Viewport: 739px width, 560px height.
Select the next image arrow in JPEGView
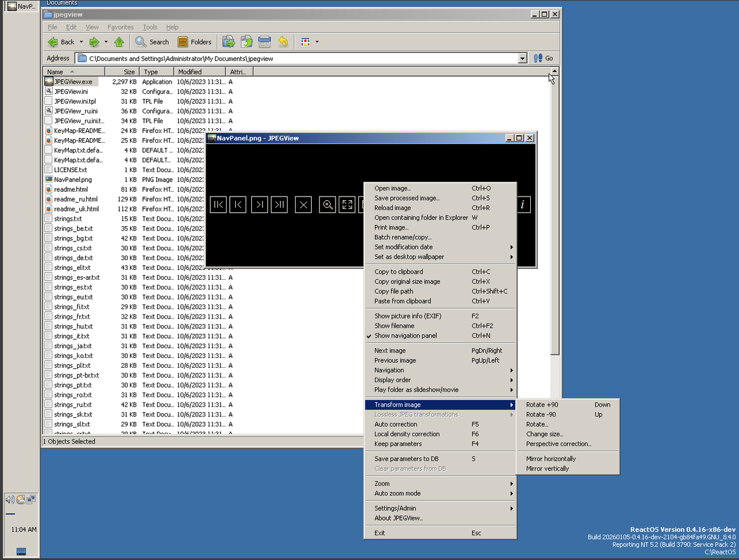coord(259,205)
